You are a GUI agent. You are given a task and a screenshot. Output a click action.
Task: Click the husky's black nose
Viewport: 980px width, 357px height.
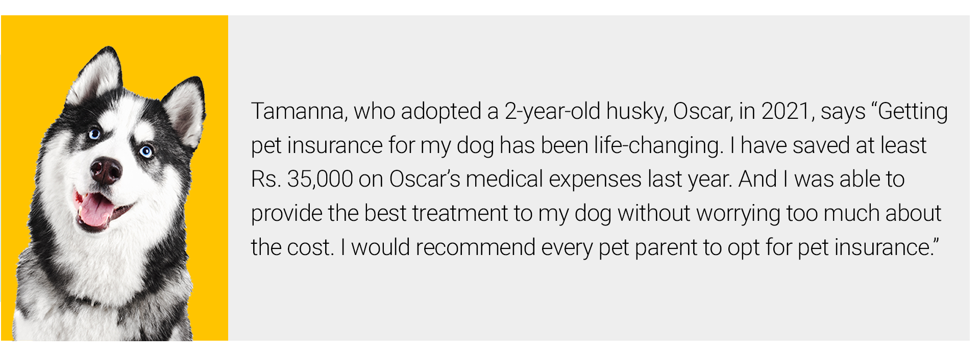(x=106, y=170)
